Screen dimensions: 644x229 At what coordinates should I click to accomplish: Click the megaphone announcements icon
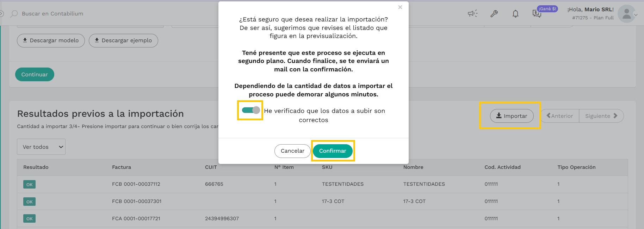pyautogui.click(x=472, y=14)
